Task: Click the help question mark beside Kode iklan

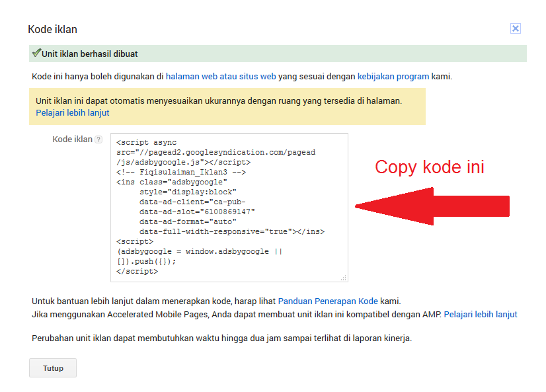Action: pos(98,139)
